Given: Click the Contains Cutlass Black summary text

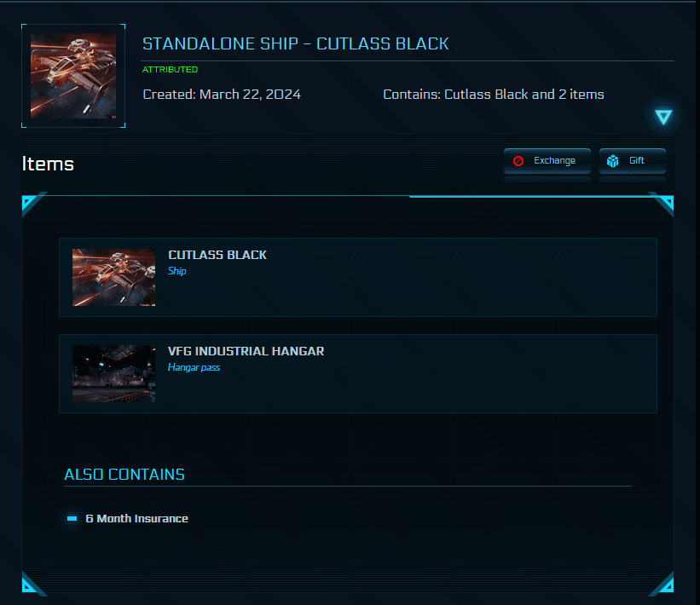Looking at the screenshot, I should point(494,95).
